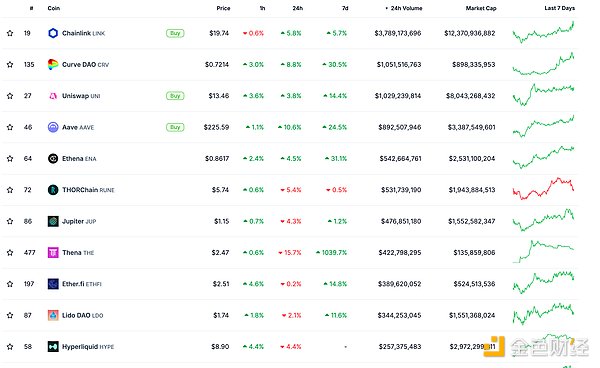The width and height of the screenshot is (600, 368).
Task: Sort by the 24h Volume column header
Action: [x=404, y=8]
